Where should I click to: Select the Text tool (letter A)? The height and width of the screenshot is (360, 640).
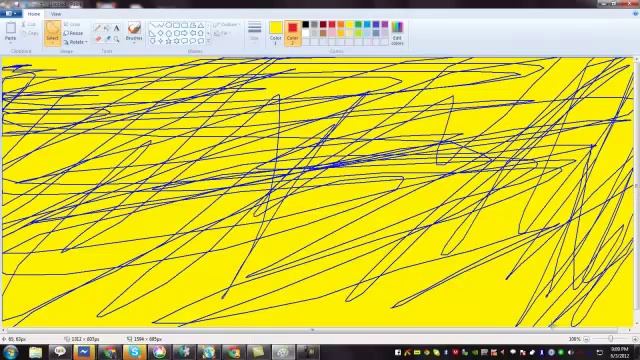(116, 28)
